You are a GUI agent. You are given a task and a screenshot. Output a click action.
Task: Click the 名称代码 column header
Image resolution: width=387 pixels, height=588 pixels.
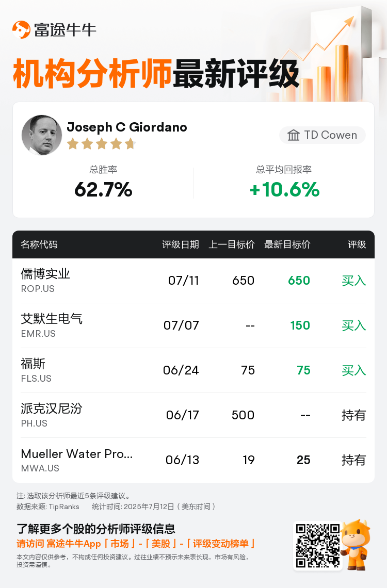[x=39, y=244]
